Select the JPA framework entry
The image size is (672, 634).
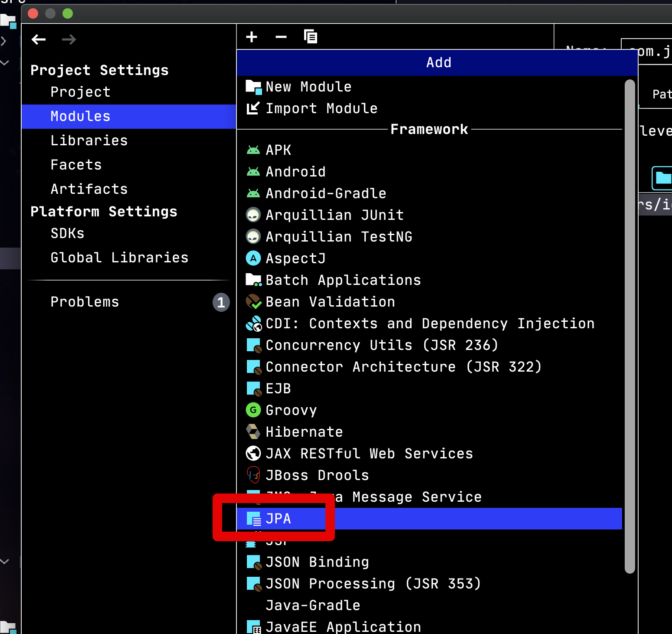click(x=429, y=519)
